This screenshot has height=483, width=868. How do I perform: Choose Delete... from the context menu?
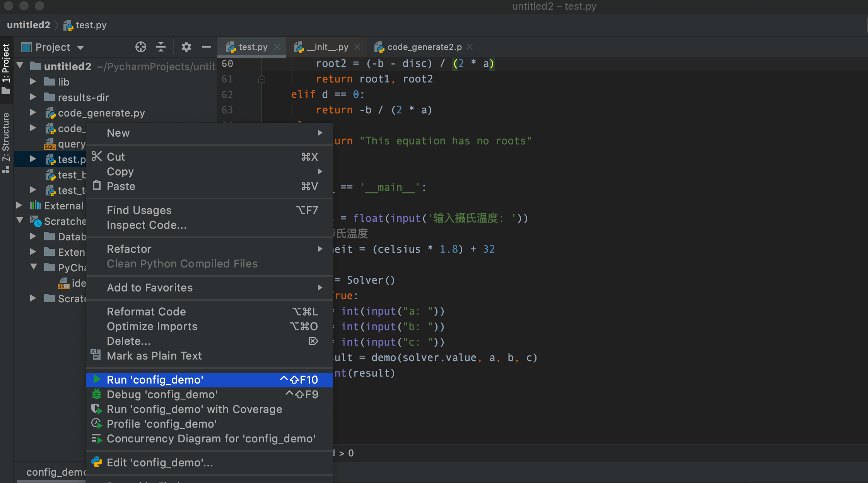coord(209,341)
